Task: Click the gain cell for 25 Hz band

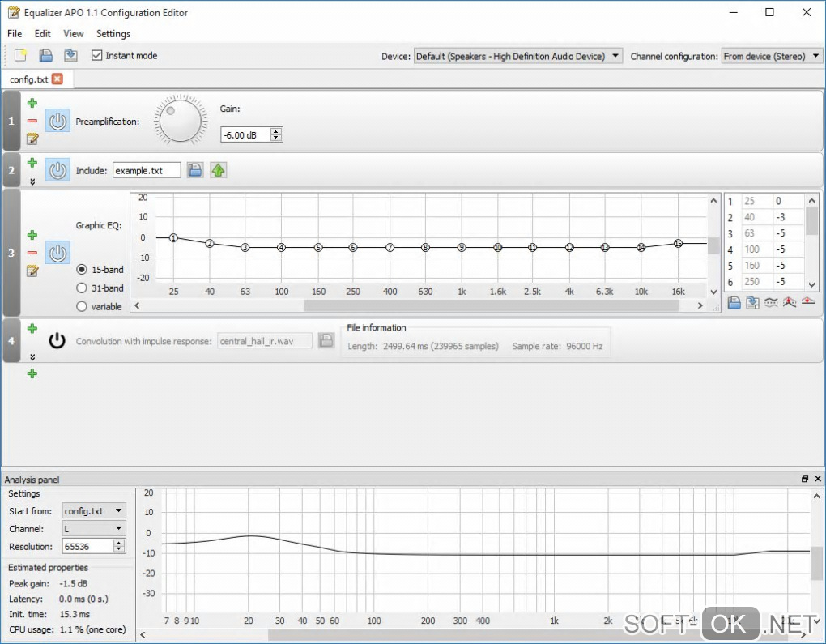Action: 788,201
